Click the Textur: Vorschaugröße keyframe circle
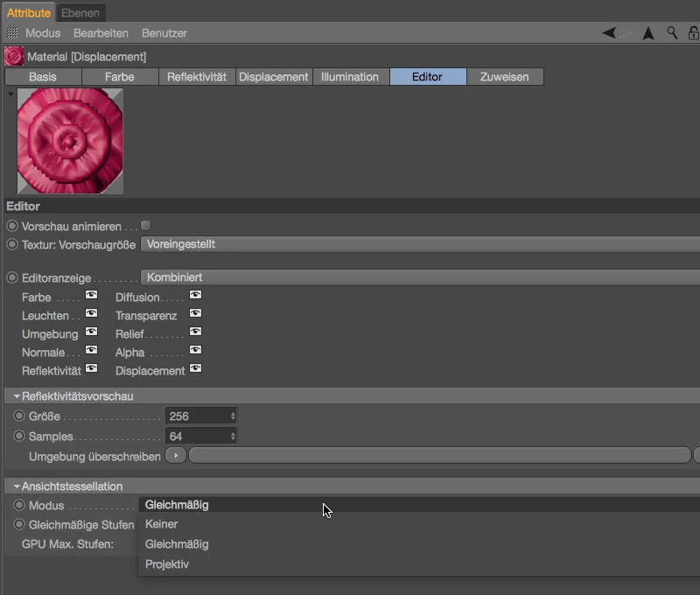Image resolution: width=700 pixels, height=595 pixels. 12,244
